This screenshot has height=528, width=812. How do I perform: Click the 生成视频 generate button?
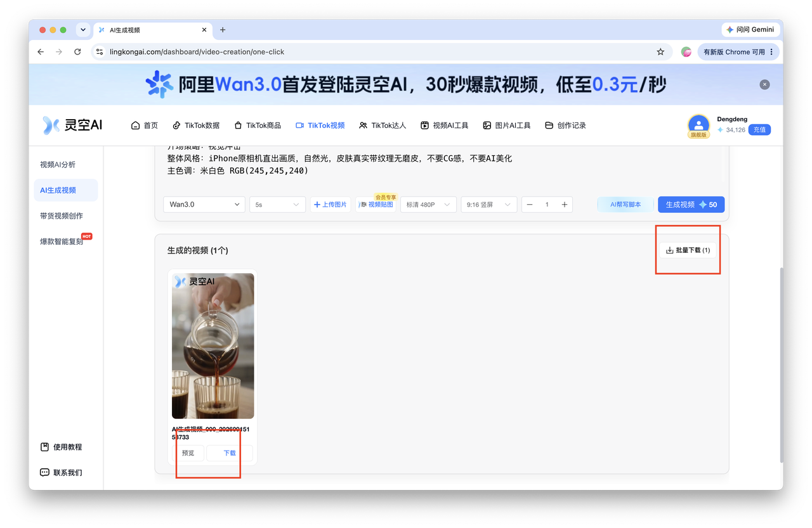691,204
